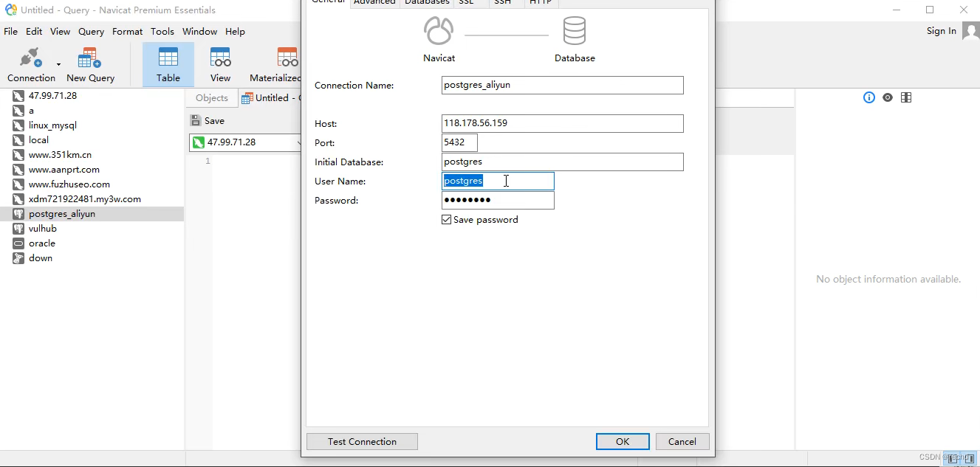Viewport: 980px width, 467px height.
Task: Toggle the eye preview icon in the right pane
Action: 888,97
